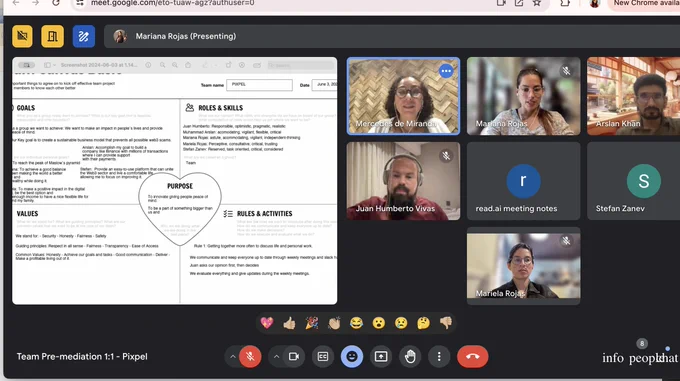Click the New Chrome available update button
Screen dimensions: 680x381
[645, 3]
